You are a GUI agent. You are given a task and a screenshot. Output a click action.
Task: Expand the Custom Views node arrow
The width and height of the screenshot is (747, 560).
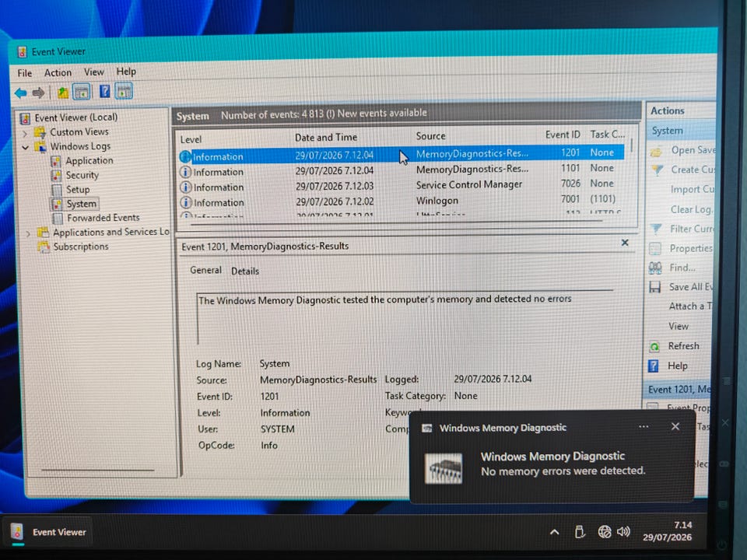[x=25, y=133]
